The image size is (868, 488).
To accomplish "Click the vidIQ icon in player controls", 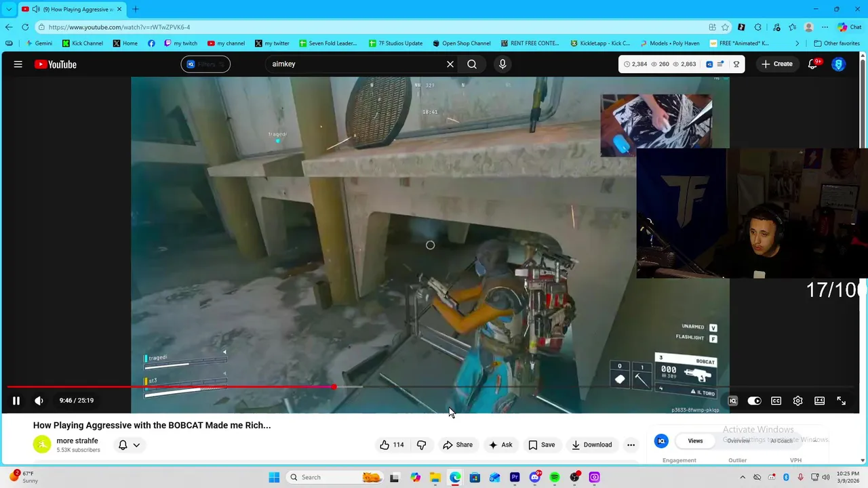I will point(733,401).
